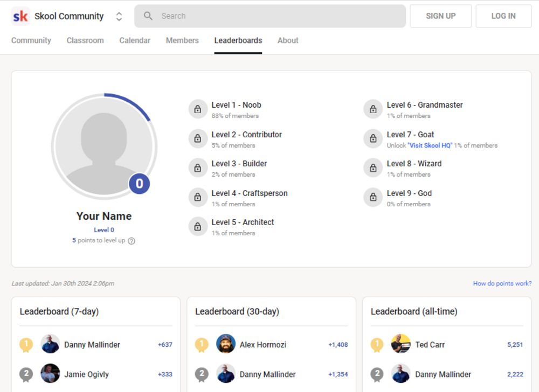Click the help question mark near points to level up
Image resolution: width=539 pixels, height=392 pixels.
[x=132, y=241]
